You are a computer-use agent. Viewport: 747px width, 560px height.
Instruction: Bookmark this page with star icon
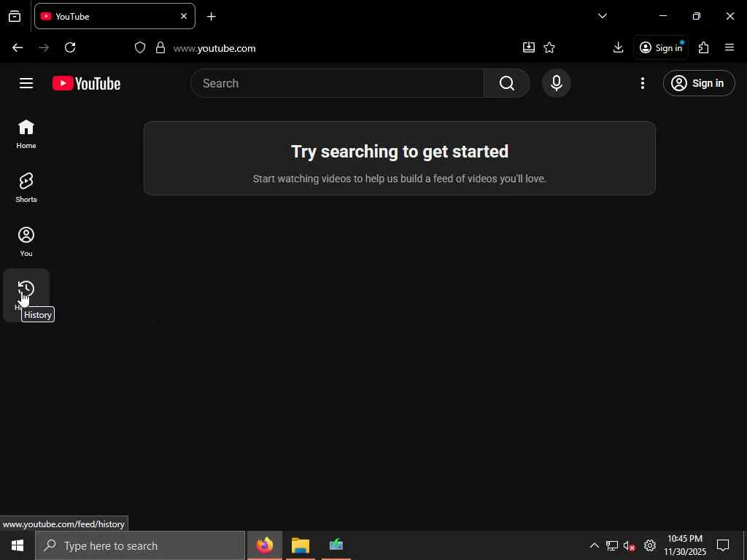click(549, 47)
